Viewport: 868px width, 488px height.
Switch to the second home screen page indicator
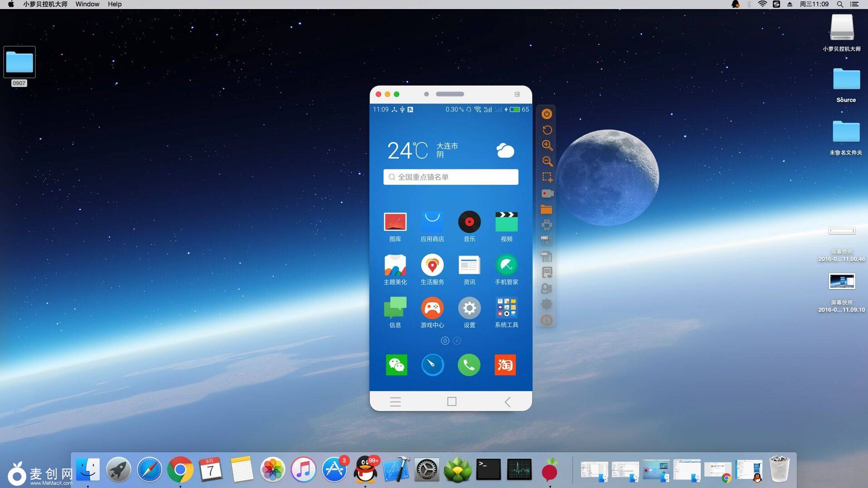click(x=457, y=341)
